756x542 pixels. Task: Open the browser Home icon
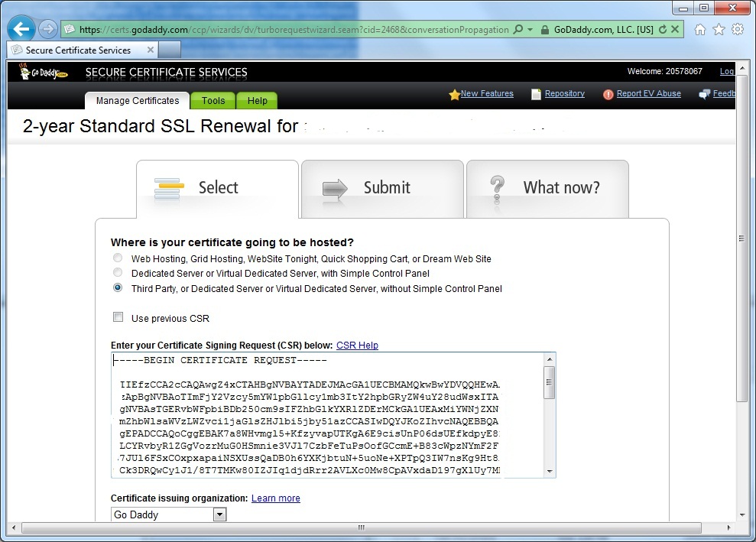coord(699,30)
